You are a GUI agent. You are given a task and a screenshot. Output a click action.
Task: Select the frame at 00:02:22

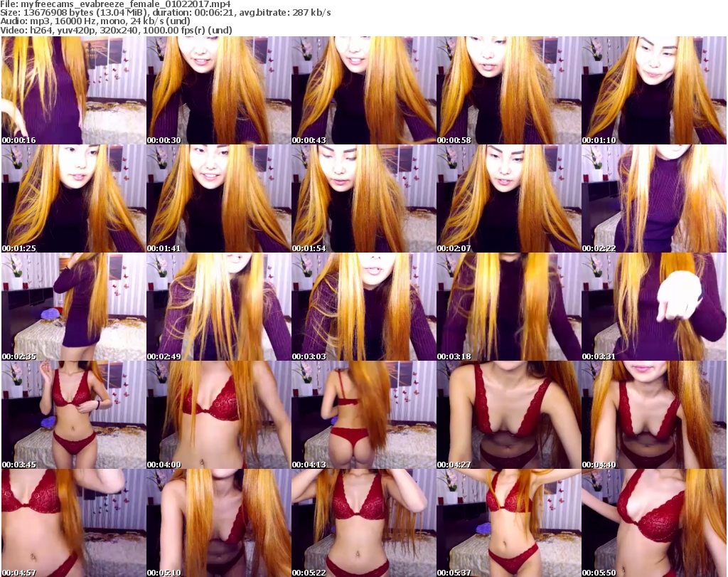[x=654, y=198]
